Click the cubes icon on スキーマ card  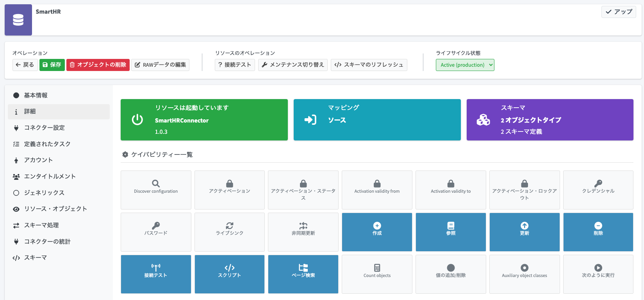pyautogui.click(x=483, y=120)
